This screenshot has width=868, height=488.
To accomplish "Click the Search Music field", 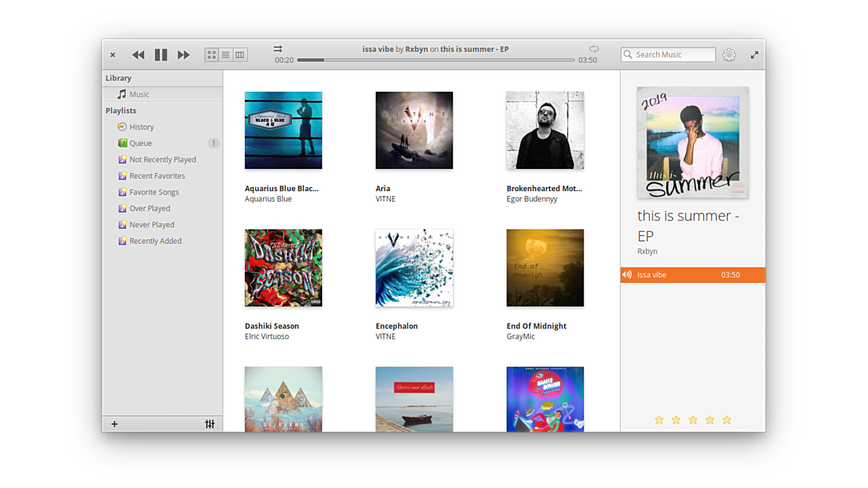I will (x=668, y=54).
